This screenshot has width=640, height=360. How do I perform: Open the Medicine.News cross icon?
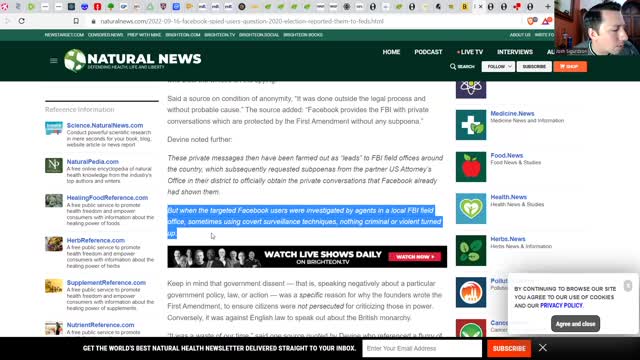point(471,125)
